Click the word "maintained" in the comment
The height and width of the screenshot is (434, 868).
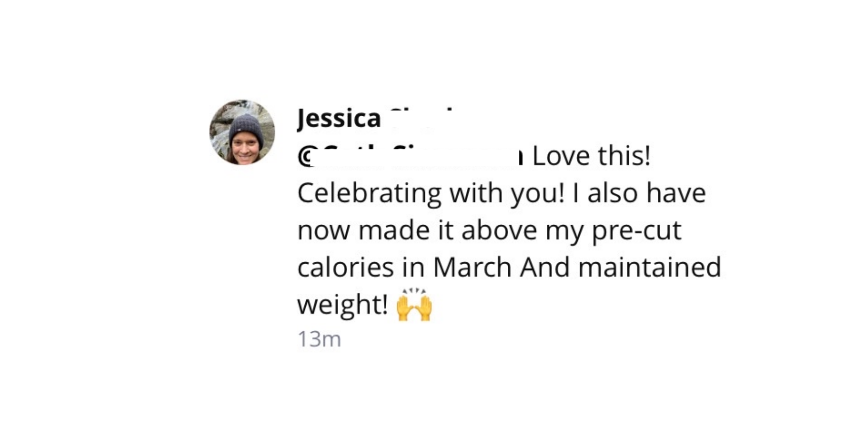coord(650,267)
